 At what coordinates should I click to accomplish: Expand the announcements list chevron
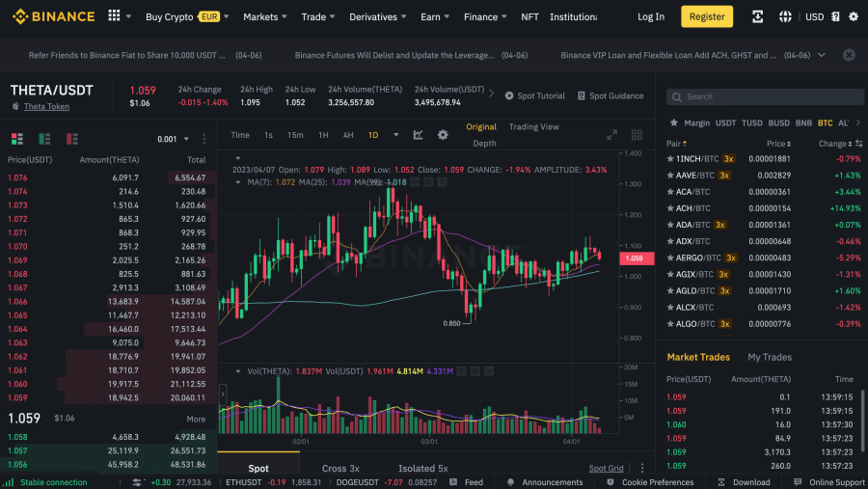click(822, 55)
